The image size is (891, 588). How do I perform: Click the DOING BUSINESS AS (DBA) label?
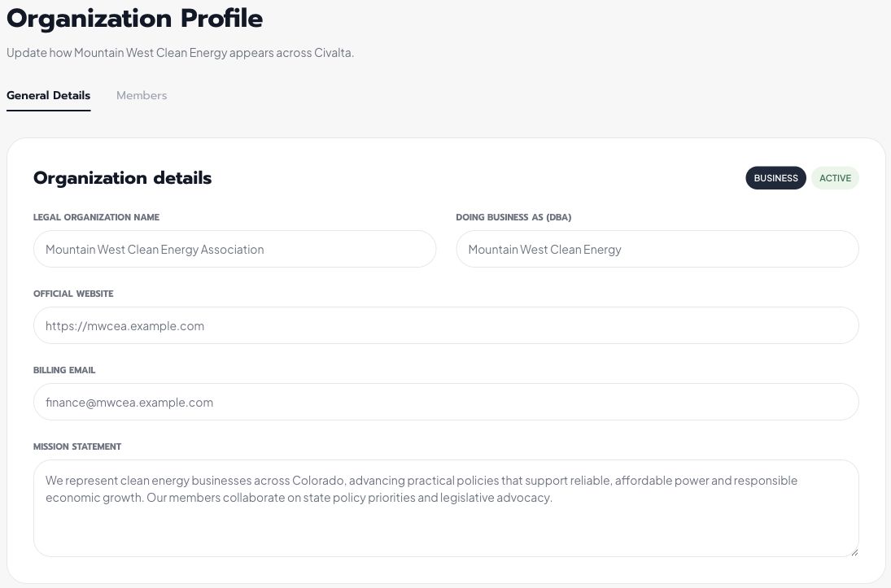(513, 217)
